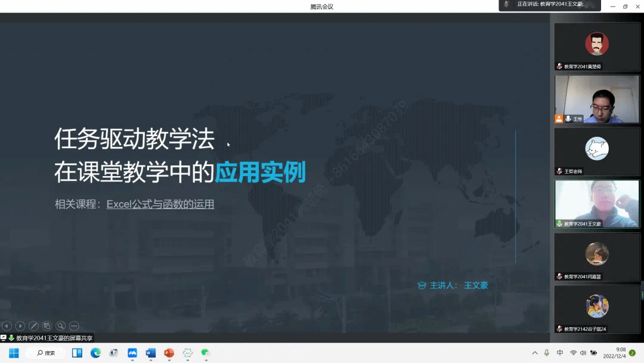Viewport: 644px width, 363px height.
Task: Select the 王伟 participant video thumbnail
Action: [x=596, y=99]
